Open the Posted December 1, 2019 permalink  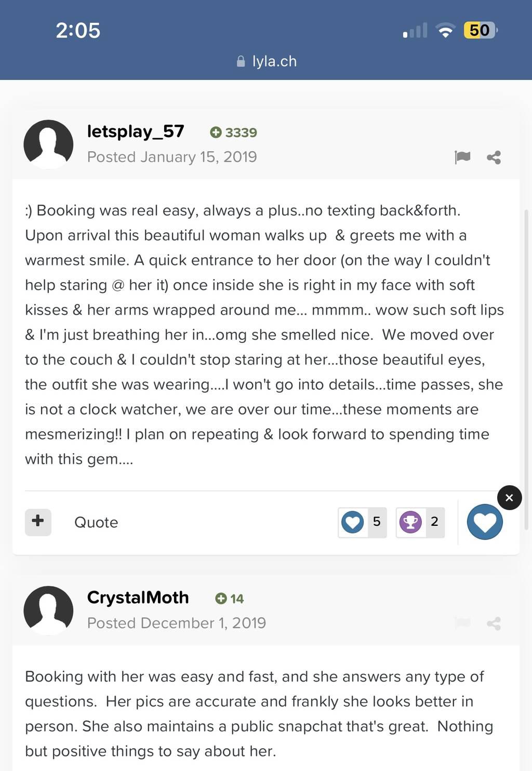pyautogui.click(x=177, y=623)
